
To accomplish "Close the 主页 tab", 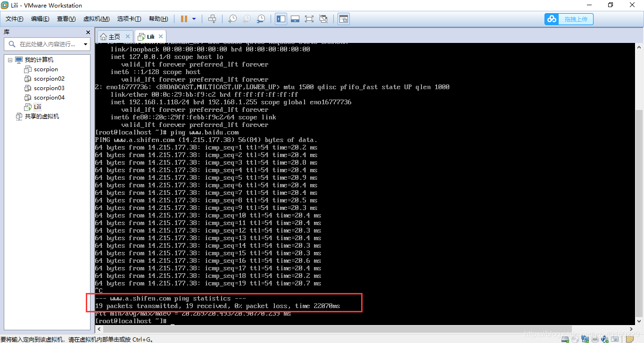I will click(x=128, y=36).
